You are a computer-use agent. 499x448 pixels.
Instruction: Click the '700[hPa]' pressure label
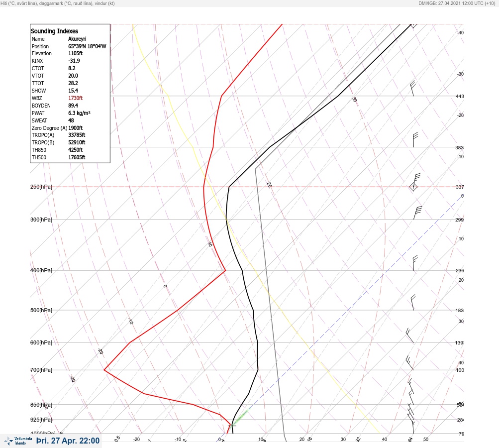click(x=41, y=370)
